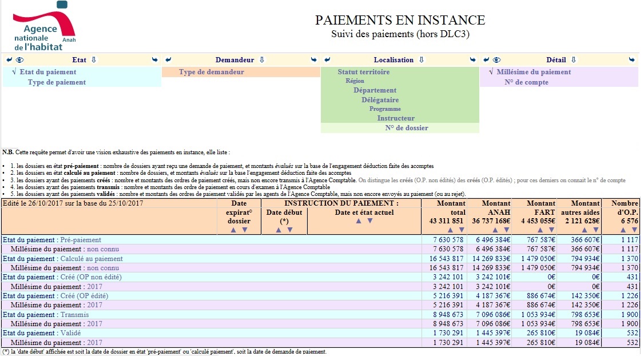Click the forward arrow icon in Localisation header
Image resolution: width=644 pixels, height=357 pixels.
click(x=473, y=60)
